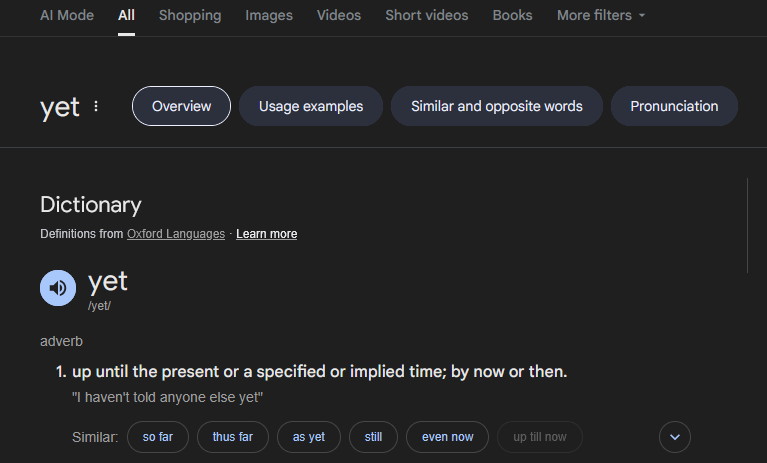Click the Dictionary heading

click(91, 204)
